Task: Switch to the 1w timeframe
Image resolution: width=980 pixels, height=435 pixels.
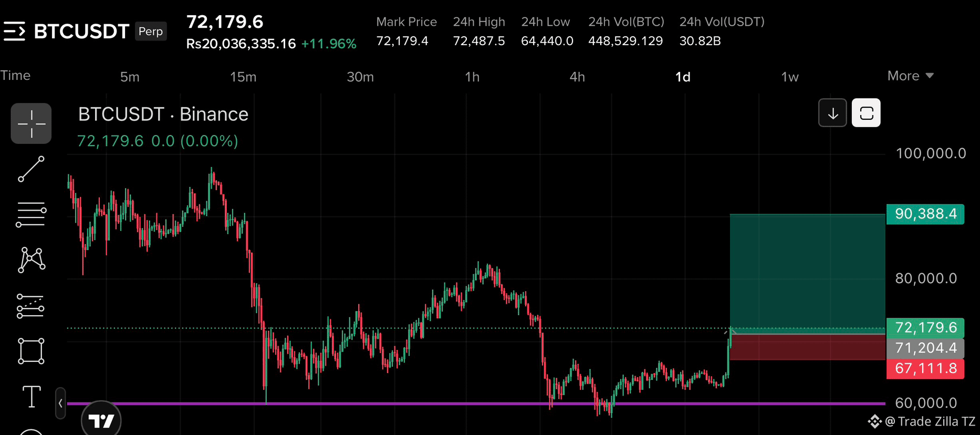Action: tap(790, 77)
